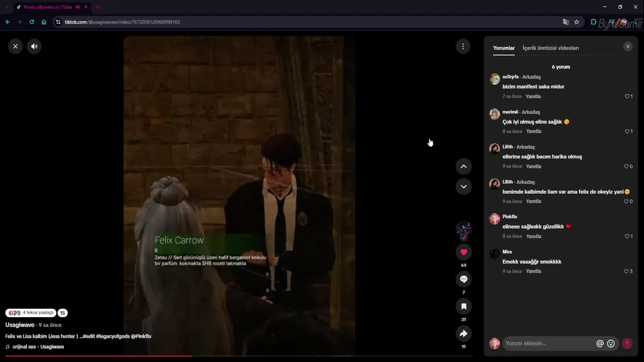Image resolution: width=644 pixels, height=362 pixels.
Task: Share the video with arrow icon
Action: [463, 333]
